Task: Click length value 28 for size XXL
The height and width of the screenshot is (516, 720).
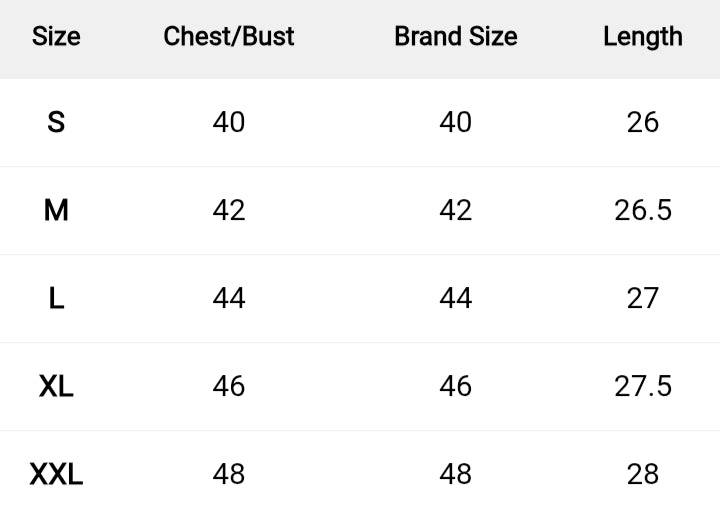Action: click(x=643, y=474)
